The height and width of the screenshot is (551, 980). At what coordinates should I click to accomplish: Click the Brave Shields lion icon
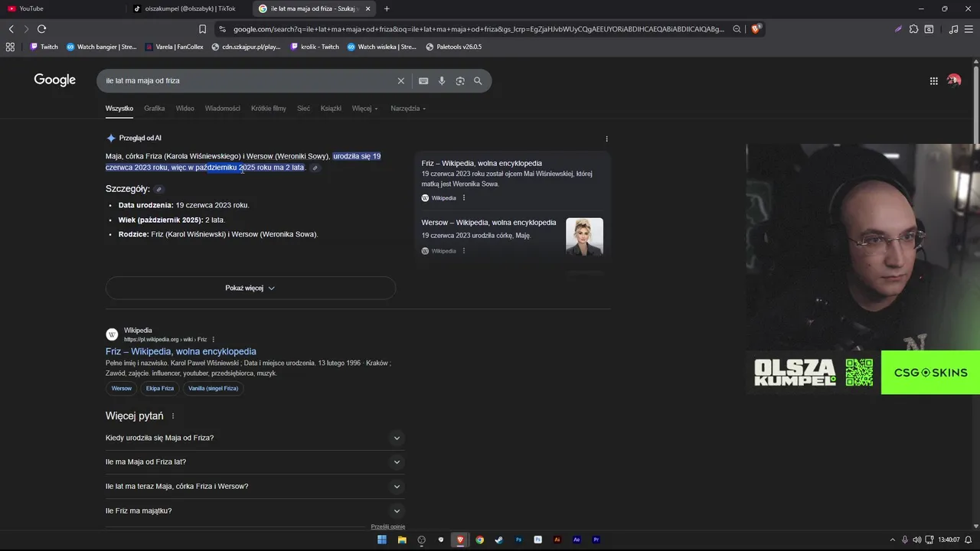756,29
